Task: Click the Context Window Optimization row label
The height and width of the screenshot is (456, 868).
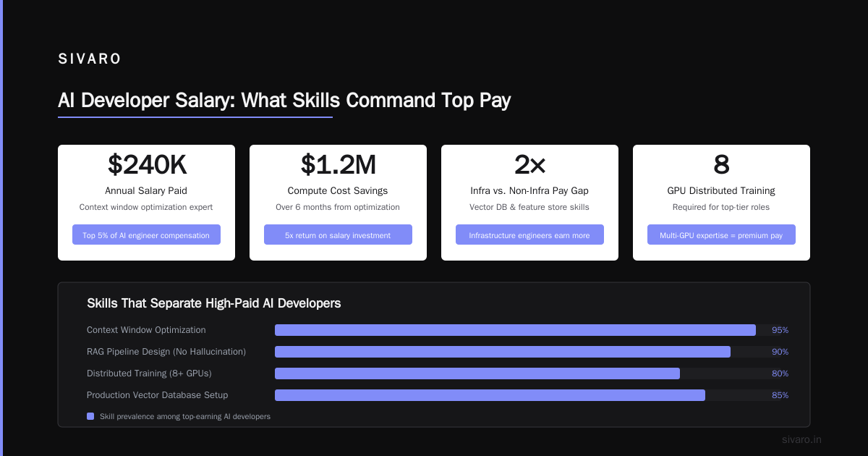Action: click(146, 330)
